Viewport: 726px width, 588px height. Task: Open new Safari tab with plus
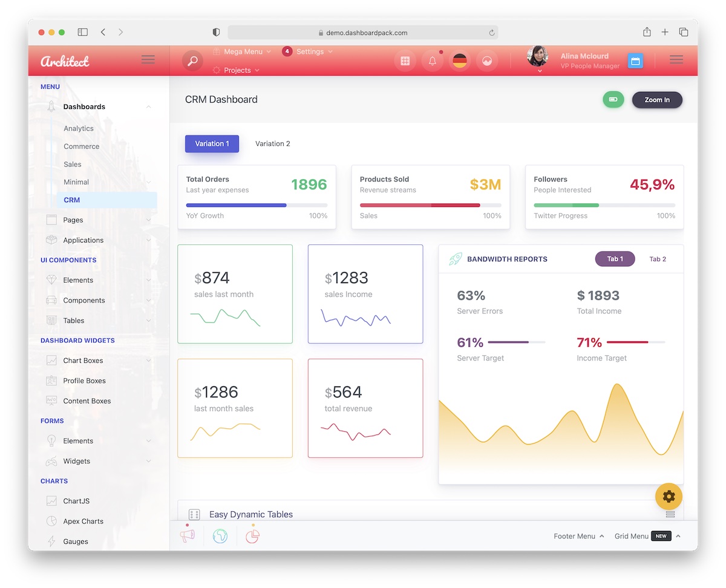[665, 32]
